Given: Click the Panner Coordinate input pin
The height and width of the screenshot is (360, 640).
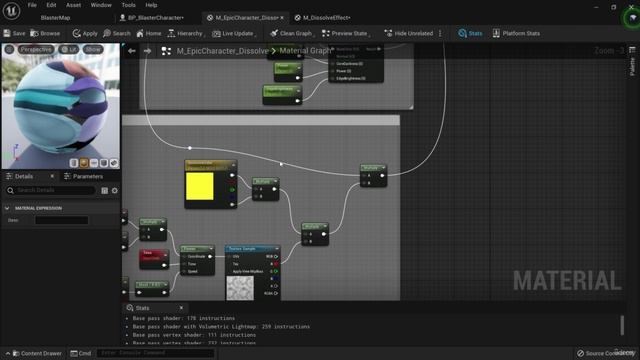Looking at the screenshot, I should pos(184,257).
